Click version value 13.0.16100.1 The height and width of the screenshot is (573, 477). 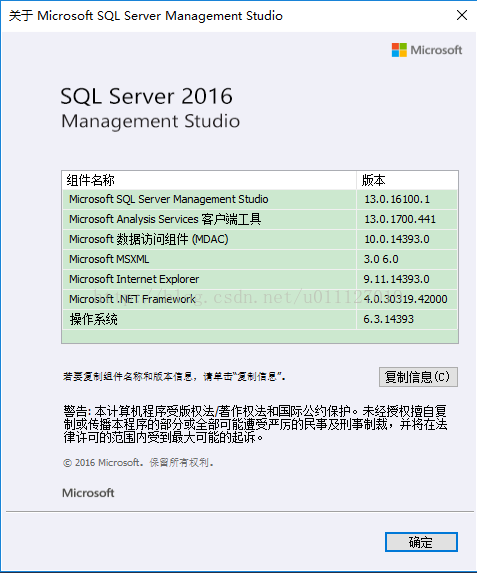coord(397,200)
